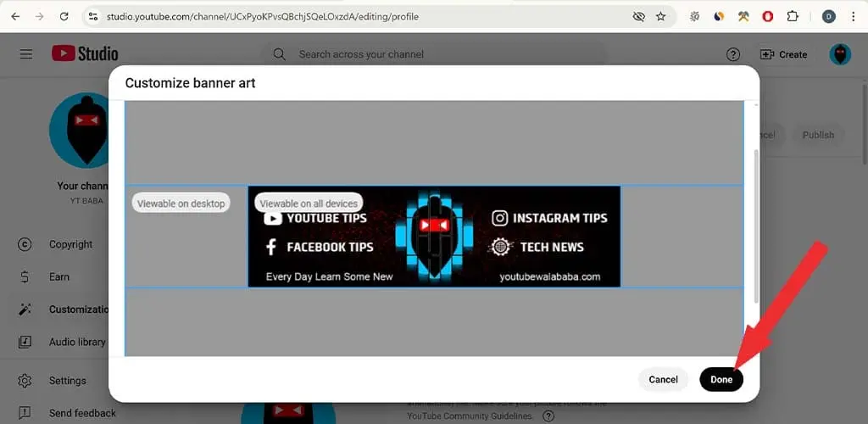
Task: Click the Copyright circled-C icon
Action: pos(25,244)
